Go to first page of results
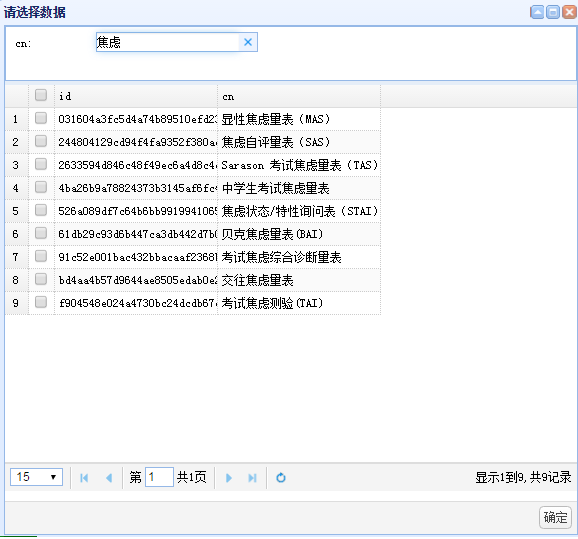This screenshot has height=539, width=578. [x=84, y=478]
